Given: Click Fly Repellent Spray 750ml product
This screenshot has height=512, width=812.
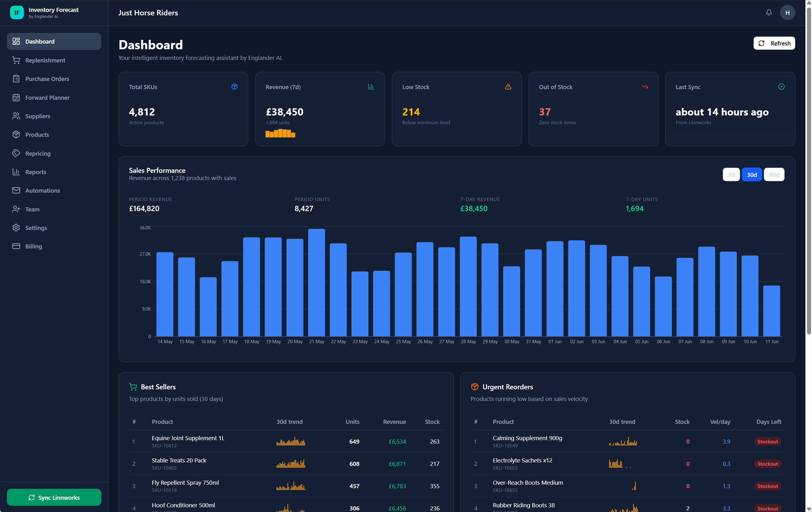Looking at the screenshot, I should (185, 482).
